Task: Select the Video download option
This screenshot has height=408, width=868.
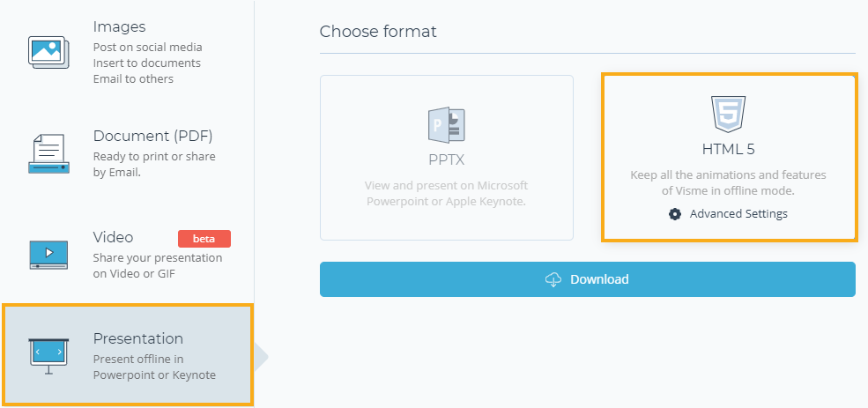Action: click(x=127, y=255)
